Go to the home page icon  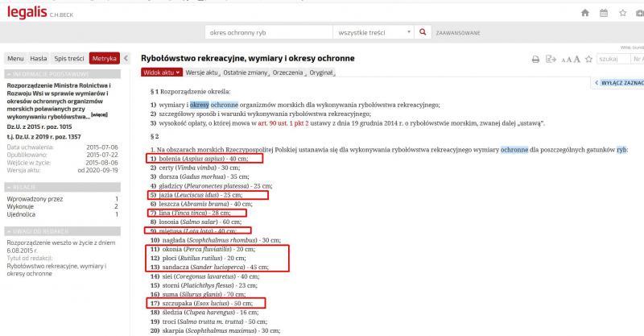point(585,14)
